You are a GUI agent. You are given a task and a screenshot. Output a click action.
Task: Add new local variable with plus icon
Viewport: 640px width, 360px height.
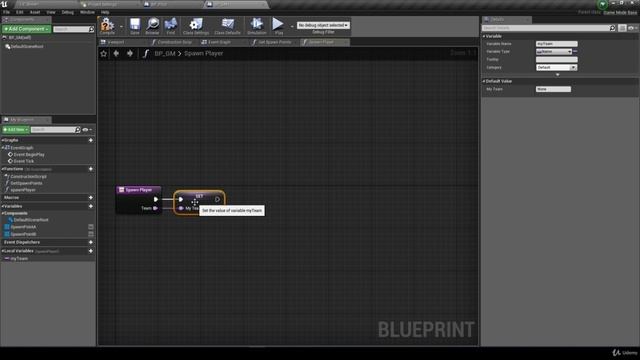pyautogui.click(x=91, y=251)
